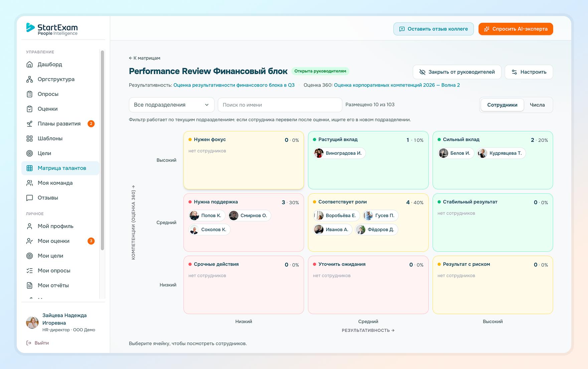The width and height of the screenshot is (588, 369).
Task: Click the Матрица талантов table icon
Action: pos(30,168)
